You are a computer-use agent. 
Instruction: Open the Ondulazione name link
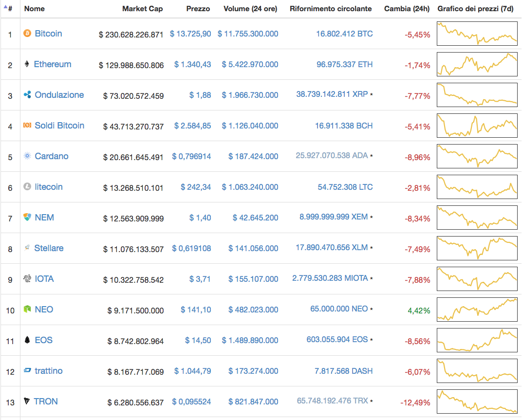click(x=59, y=95)
